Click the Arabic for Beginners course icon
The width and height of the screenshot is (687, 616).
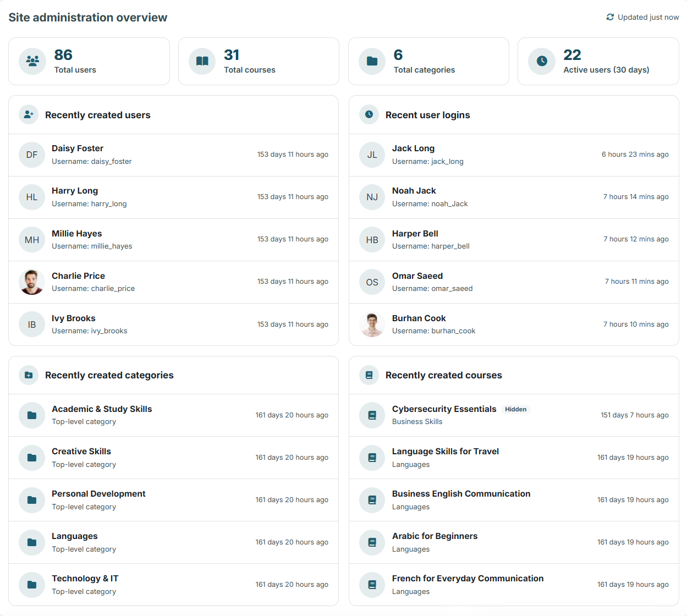pyautogui.click(x=372, y=542)
